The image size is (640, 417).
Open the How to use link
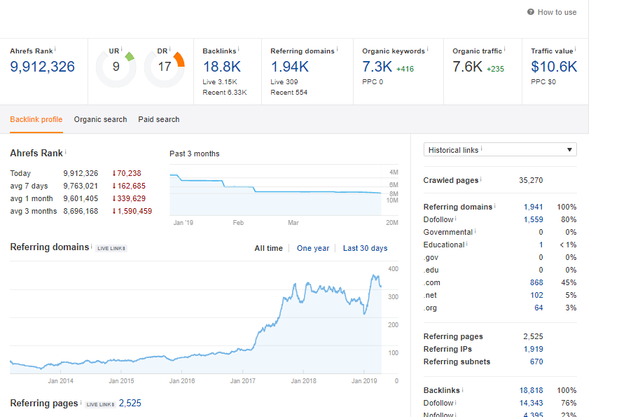557,12
